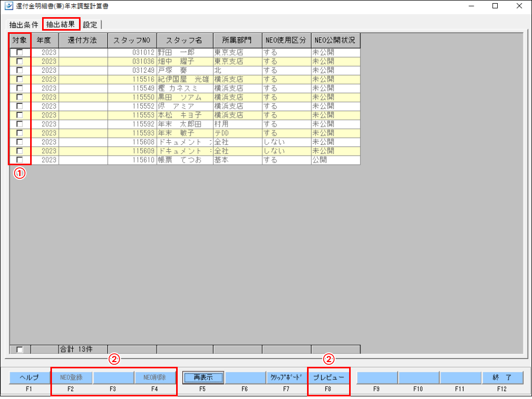532x399 pixels.
Task: Select the staff name 戸塚 奏
Action: (x=185, y=70)
